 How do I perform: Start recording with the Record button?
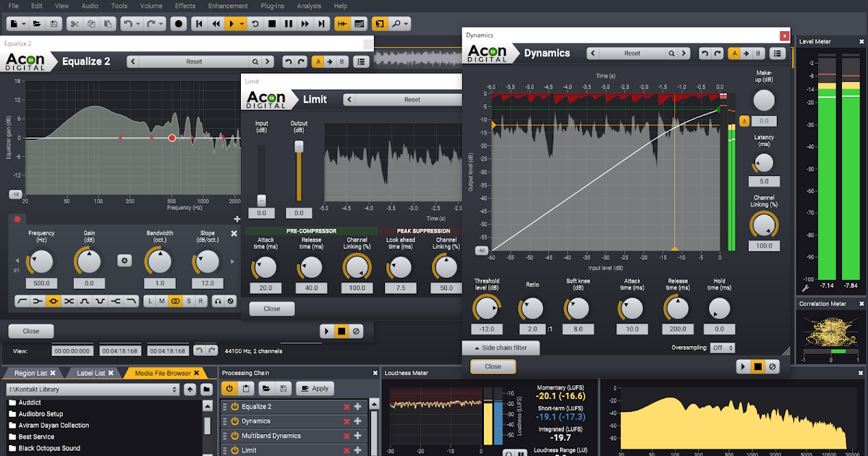pyautogui.click(x=179, y=24)
